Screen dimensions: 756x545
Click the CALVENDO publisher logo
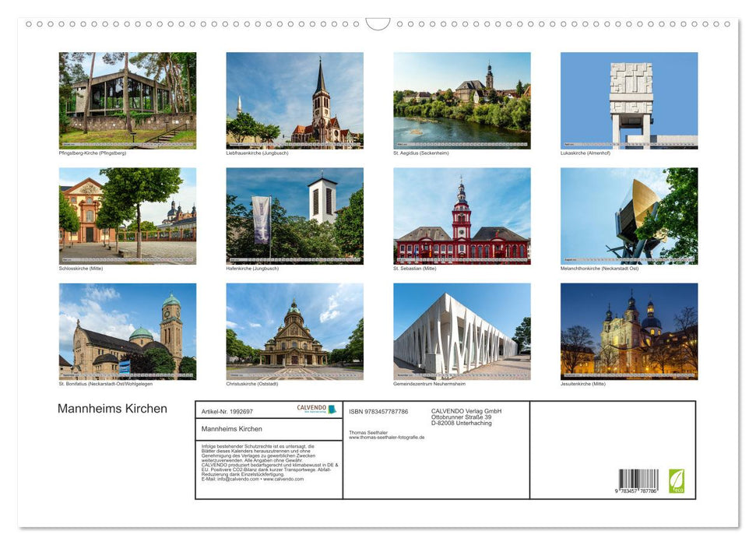(x=316, y=409)
